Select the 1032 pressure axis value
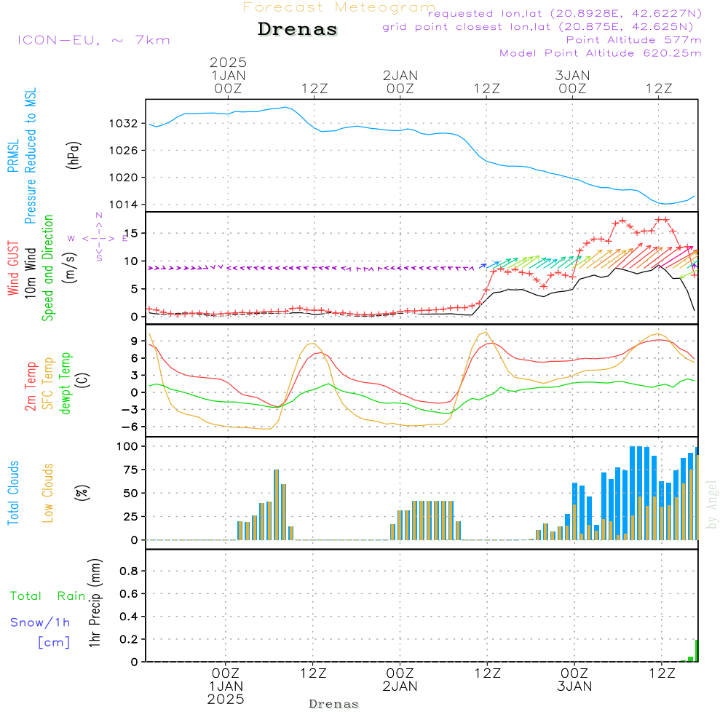This screenshot has width=728, height=728. pos(124,124)
